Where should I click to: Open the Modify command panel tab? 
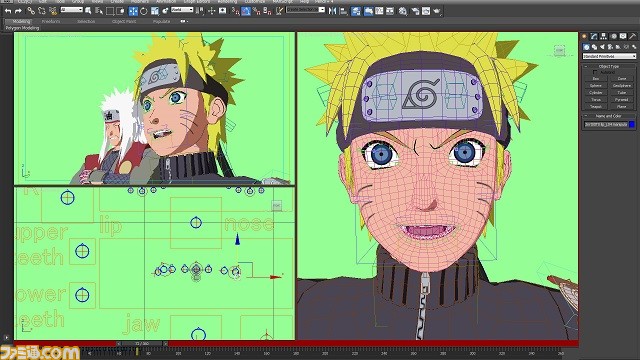click(x=594, y=36)
